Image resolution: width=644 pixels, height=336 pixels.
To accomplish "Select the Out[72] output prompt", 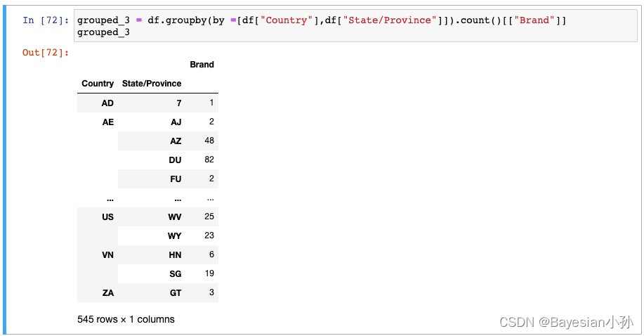I will point(46,52).
